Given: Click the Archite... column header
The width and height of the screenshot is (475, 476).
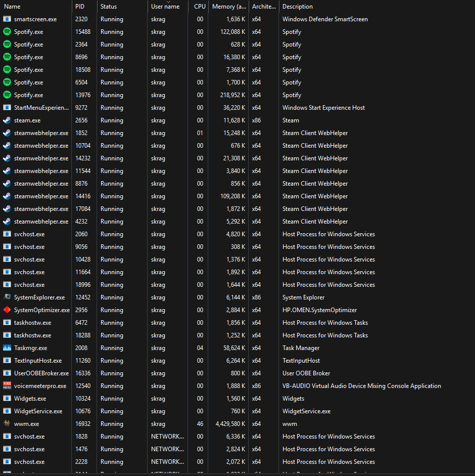Looking at the screenshot, I should pyautogui.click(x=264, y=7).
